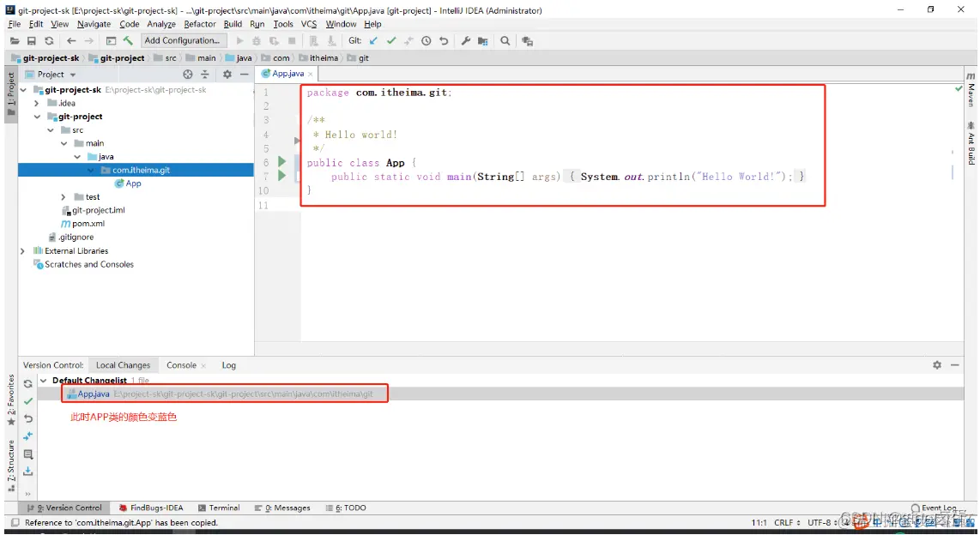Switch to the Local Changes tab
The image size is (980, 535).
tap(123, 365)
